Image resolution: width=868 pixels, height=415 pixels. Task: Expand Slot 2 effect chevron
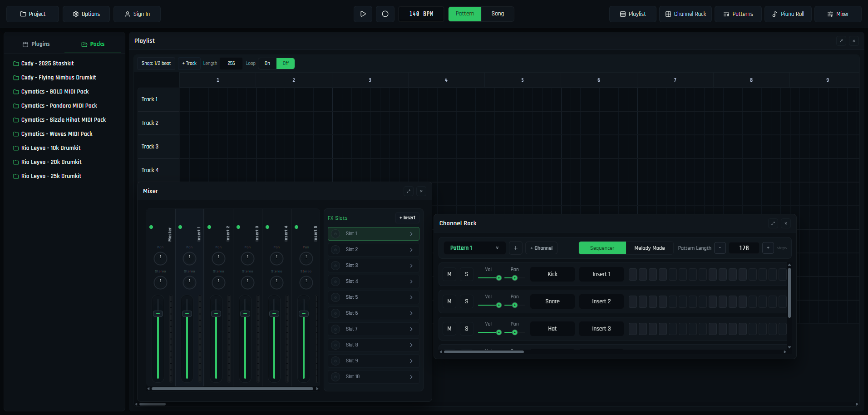pyautogui.click(x=411, y=250)
